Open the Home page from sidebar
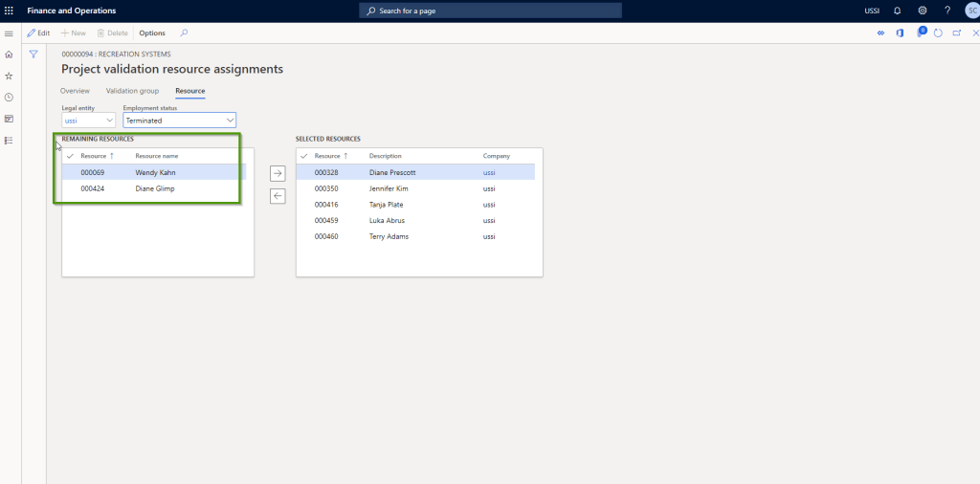The width and height of the screenshot is (980, 484). click(10, 55)
